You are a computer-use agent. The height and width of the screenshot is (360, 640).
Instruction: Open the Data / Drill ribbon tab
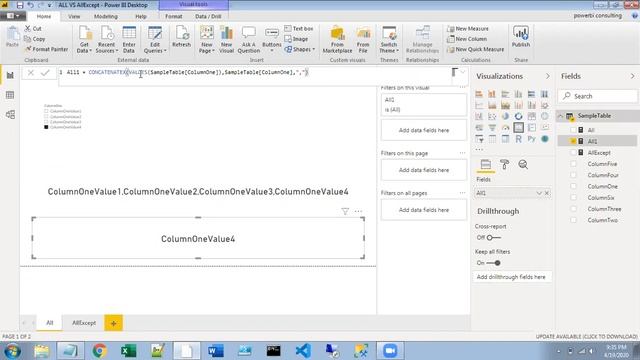click(x=208, y=16)
